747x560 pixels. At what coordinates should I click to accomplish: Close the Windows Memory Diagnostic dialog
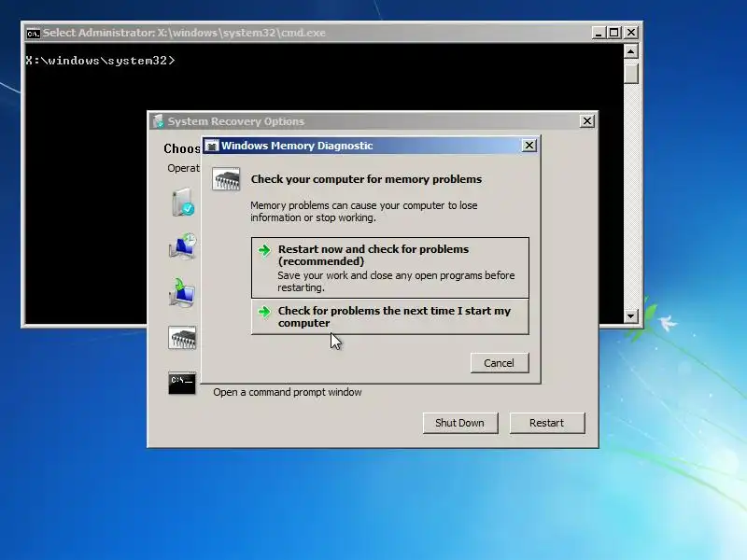click(x=529, y=146)
